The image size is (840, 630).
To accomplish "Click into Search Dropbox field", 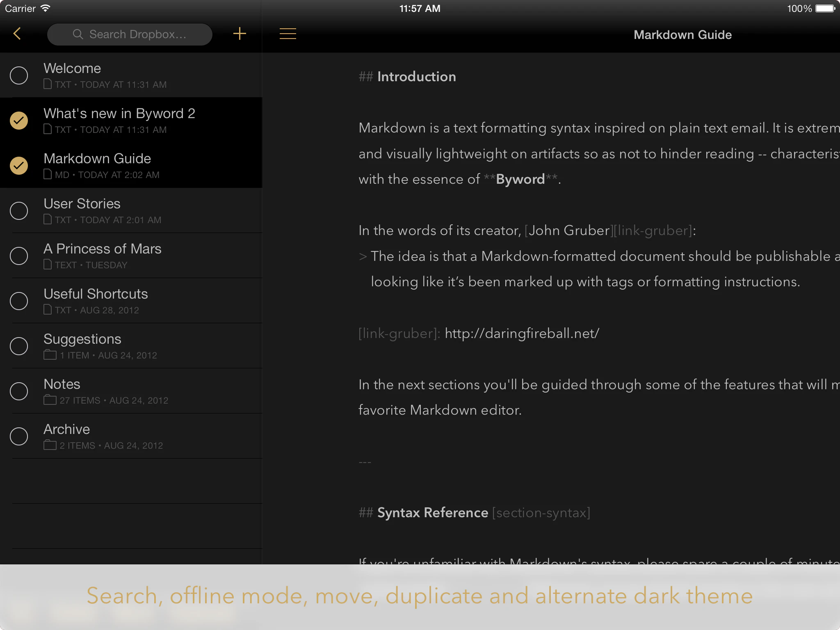I will tap(130, 34).
